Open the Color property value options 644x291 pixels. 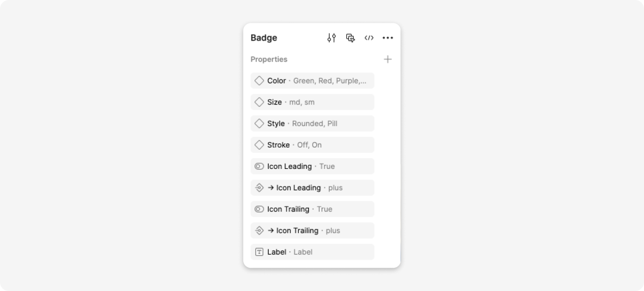[331, 80]
